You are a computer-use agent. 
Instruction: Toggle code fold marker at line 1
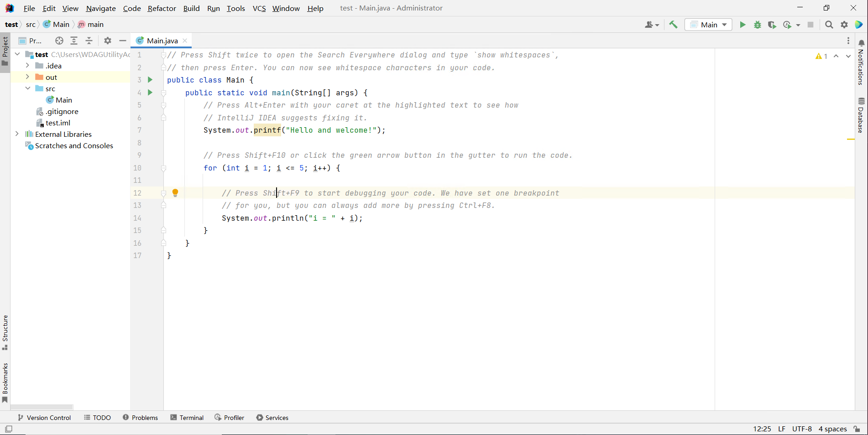tap(163, 55)
